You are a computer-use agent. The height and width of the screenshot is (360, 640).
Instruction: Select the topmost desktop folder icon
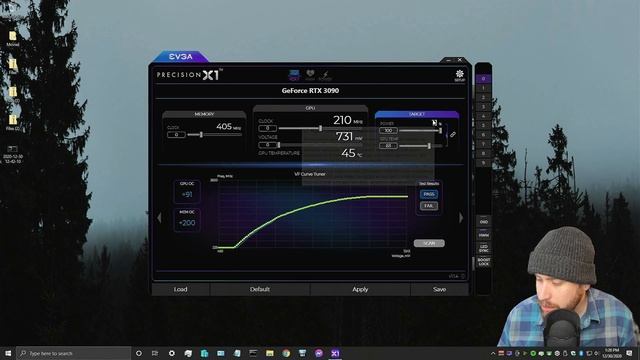click(x=13, y=38)
